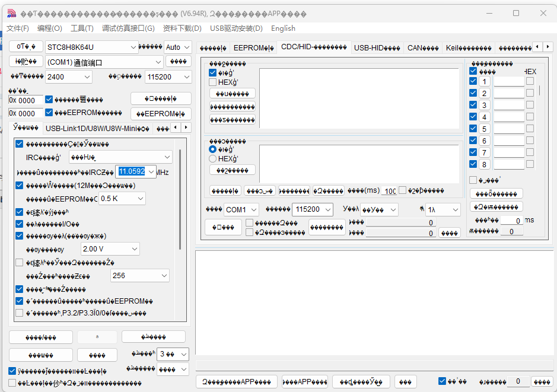Click the send buffer text area
The height and width of the screenshot is (392, 557).
coord(359,164)
